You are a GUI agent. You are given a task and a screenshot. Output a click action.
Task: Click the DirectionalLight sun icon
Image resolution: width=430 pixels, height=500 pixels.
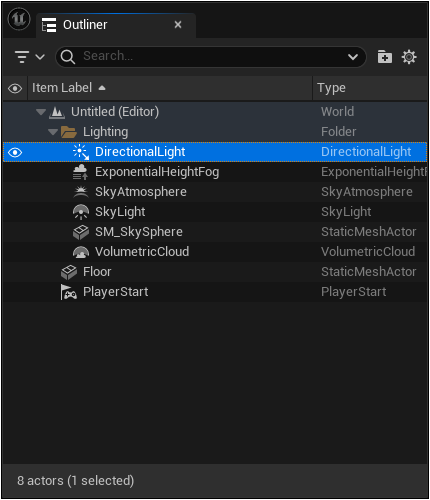[x=81, y=152]
